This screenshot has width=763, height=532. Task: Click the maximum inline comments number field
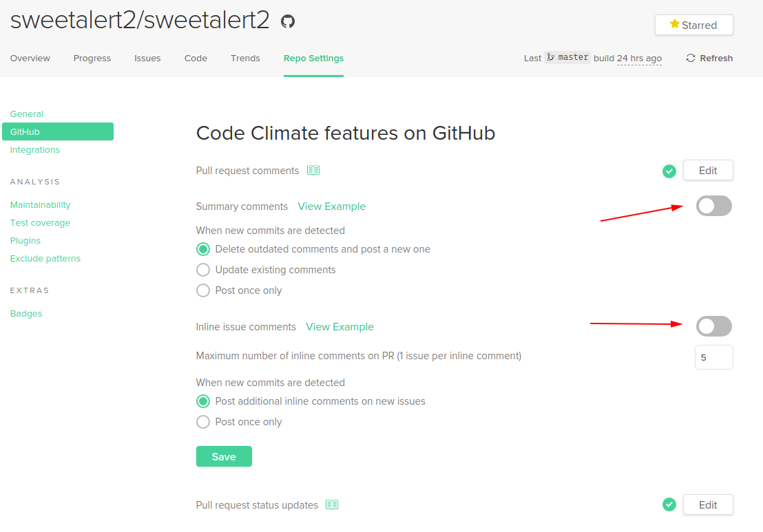tap(713, 357)
